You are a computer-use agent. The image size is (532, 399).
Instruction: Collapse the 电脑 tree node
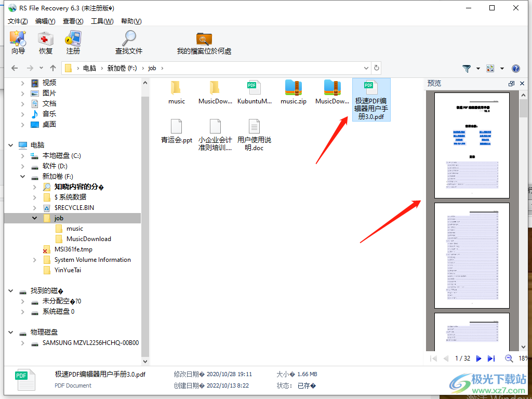11,145
